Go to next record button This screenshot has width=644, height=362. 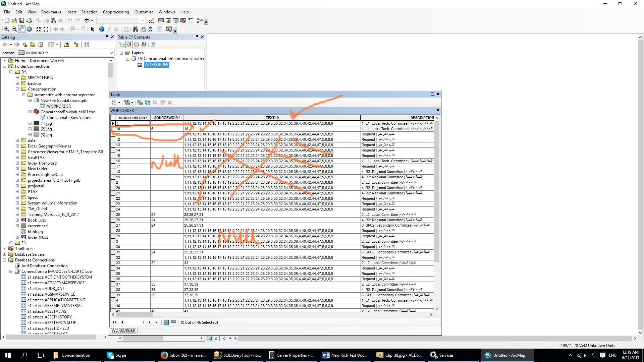(x=150, y=322)
